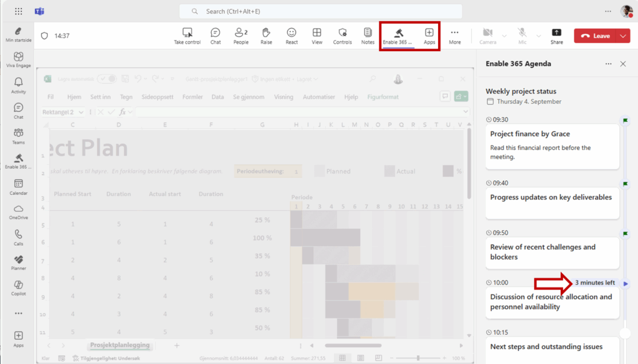Go to Calendar in the sidebar
638x364 pixels.
19,187
